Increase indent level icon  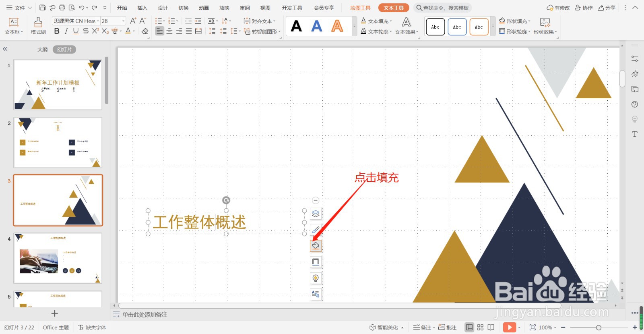pyautogui.click(x=198, y=21)
